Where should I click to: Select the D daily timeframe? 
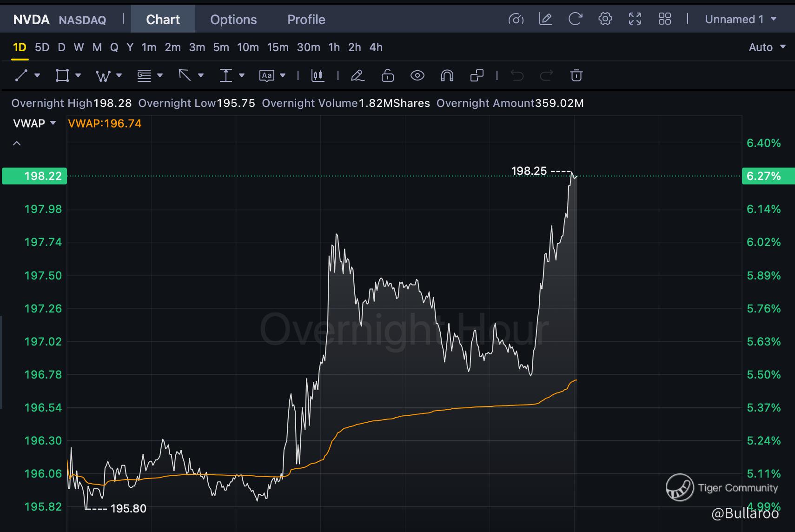pos(61,47)
